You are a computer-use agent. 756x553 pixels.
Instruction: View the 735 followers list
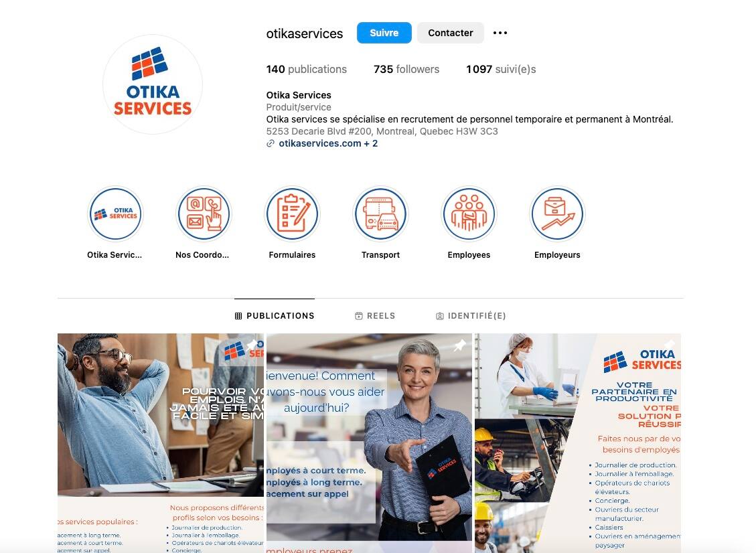click(x=406, y=69)
